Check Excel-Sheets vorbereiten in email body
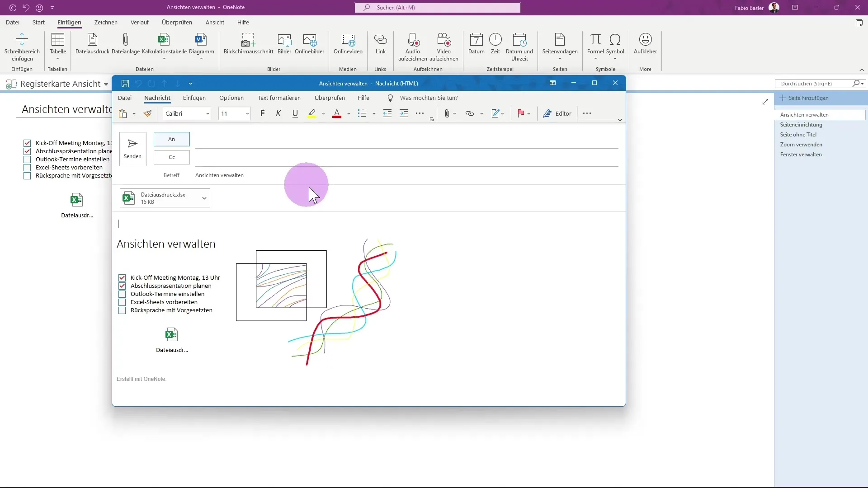Image resolution: width=868 pixels, height=488 pixels. click(122, 302)
